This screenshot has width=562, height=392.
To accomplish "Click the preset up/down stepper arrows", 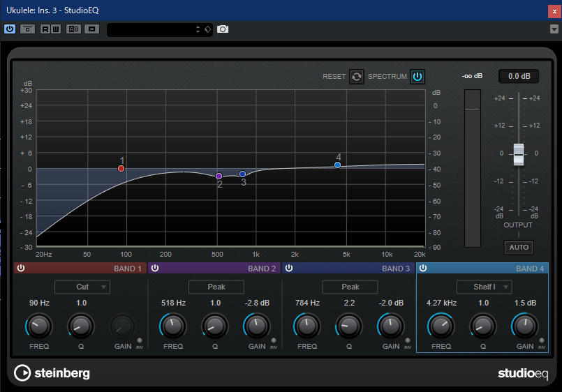I will pos(198,29).
